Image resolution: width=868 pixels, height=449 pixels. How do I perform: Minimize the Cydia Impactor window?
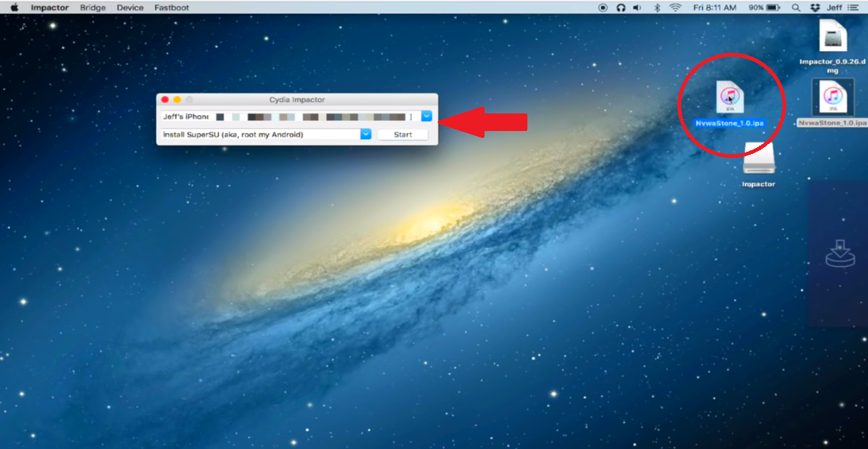pyautogui.click(x=177, y=100)
